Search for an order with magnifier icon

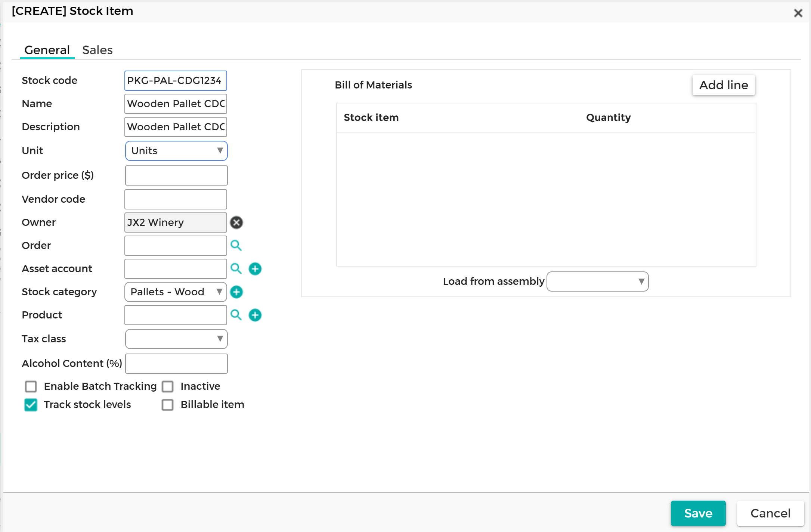click(236, 245)
